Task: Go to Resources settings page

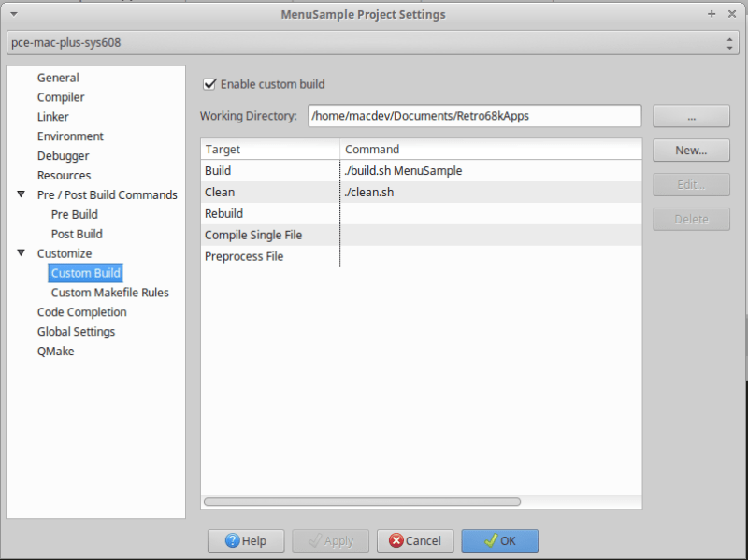Action: click(x=64, y=176)
